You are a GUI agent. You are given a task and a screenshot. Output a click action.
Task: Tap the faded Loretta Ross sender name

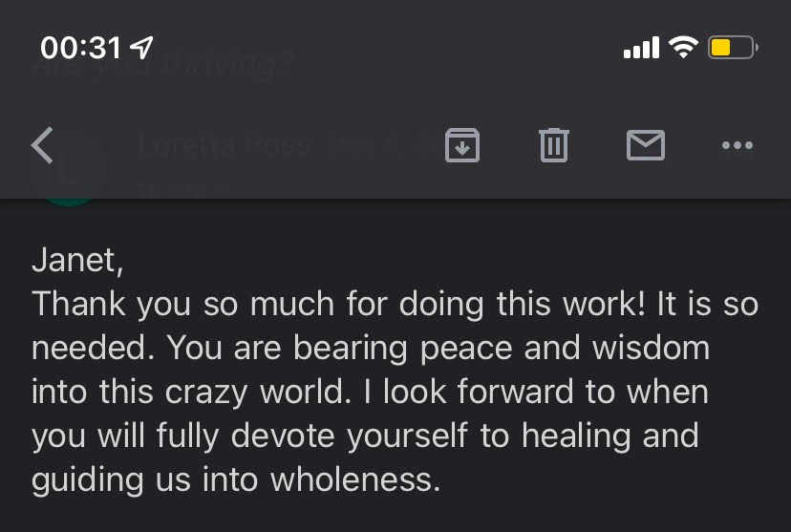click(x=223, y=145)
